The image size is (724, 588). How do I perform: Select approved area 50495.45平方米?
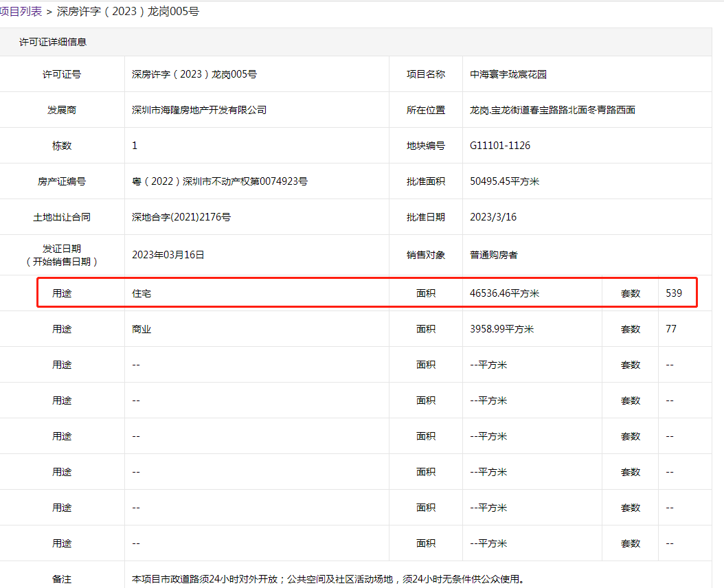505,181
